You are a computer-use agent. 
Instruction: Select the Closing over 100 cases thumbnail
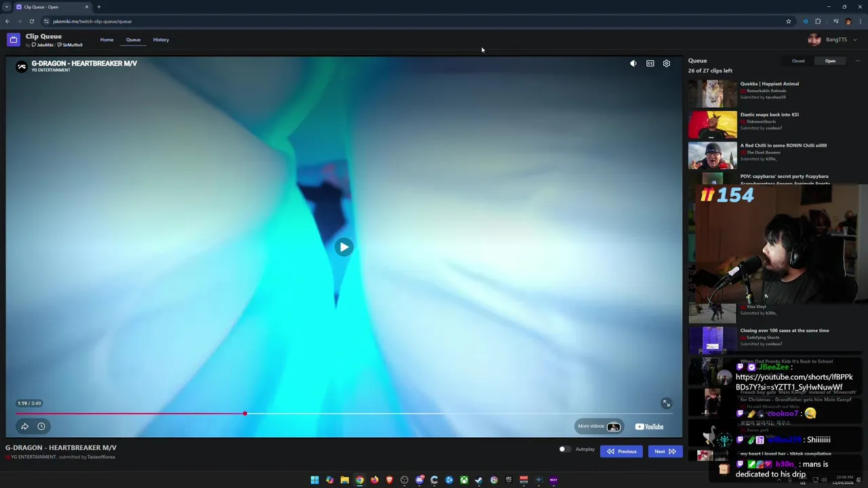[712, 340]
